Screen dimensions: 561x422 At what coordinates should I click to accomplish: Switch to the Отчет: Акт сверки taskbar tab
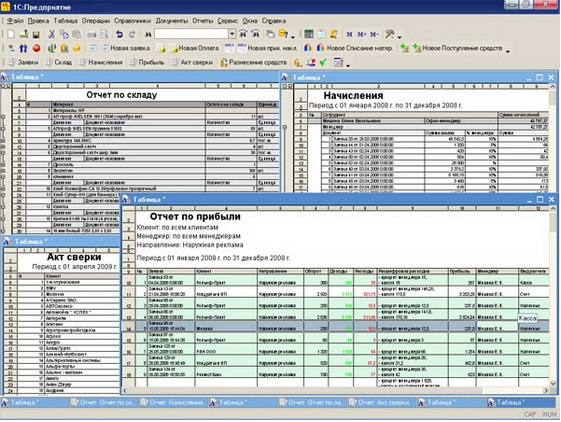pyautogui.click(x=381, y=403)
